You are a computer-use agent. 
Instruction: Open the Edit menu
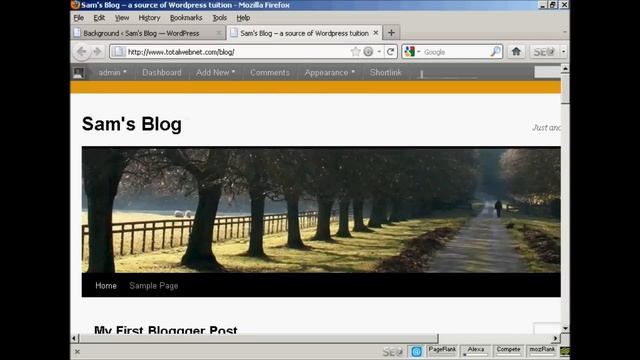(x=99, y=18)
